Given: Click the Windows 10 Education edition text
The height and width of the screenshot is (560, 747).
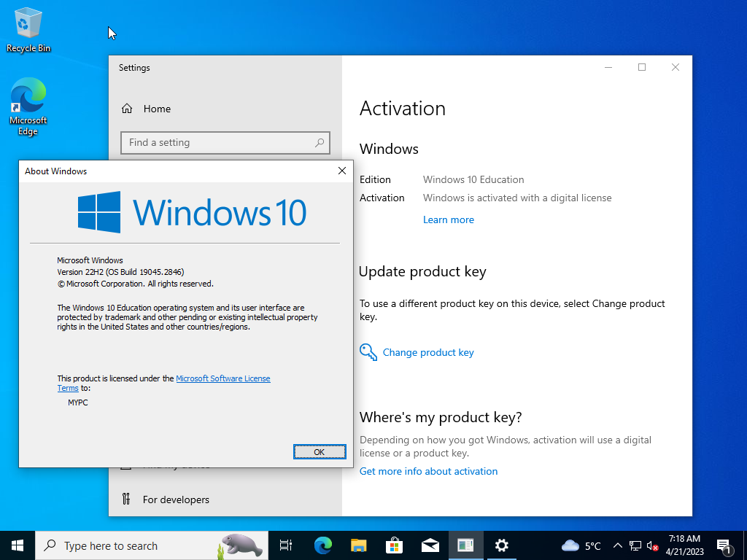Looking at the screenshot, I should (x=473, y=179).
